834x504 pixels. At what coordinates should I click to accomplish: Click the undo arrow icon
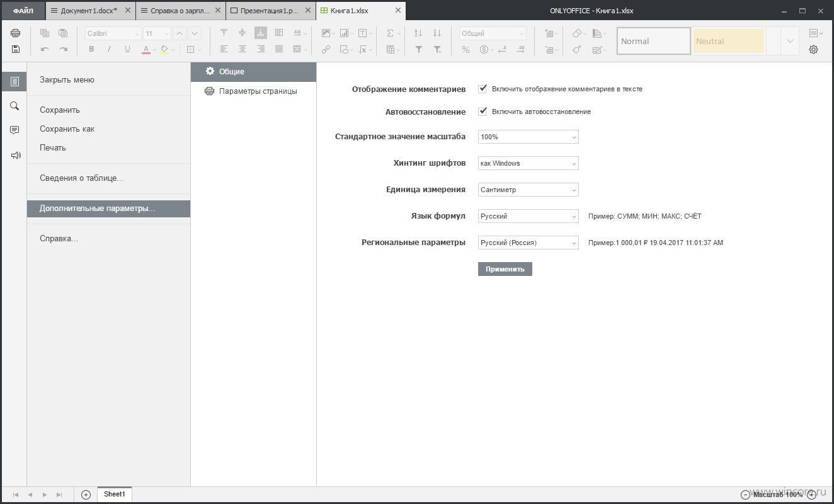coord(45,49)
